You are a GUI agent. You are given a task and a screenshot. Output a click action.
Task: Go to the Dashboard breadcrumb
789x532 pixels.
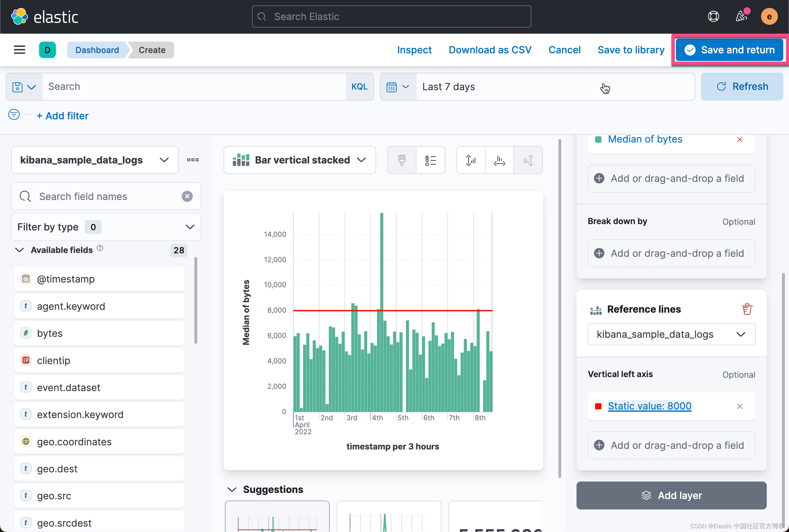[97, 50]
